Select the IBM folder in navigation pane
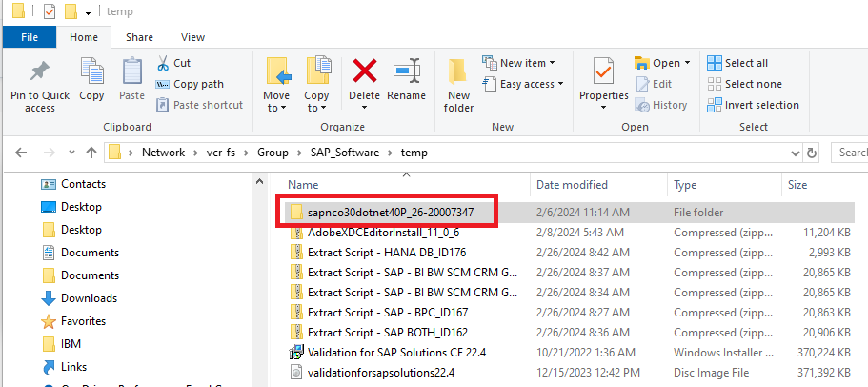 [x=61, y=344]
